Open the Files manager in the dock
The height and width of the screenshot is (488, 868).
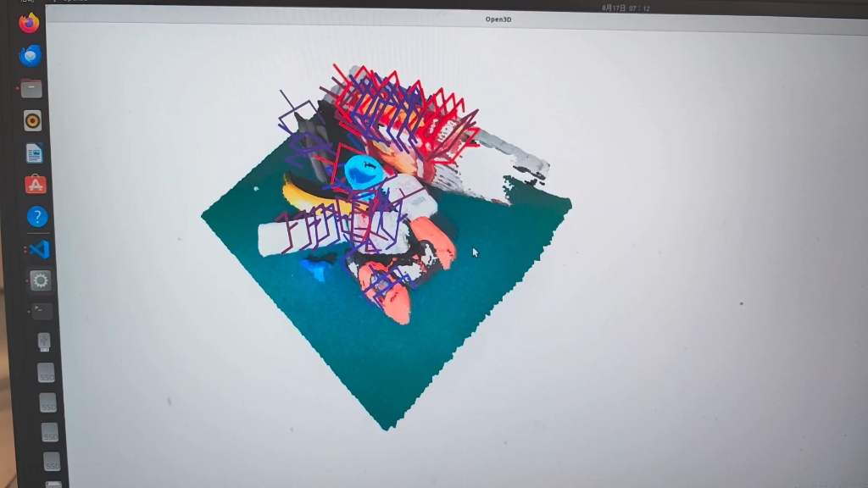[x=31, y=88]
